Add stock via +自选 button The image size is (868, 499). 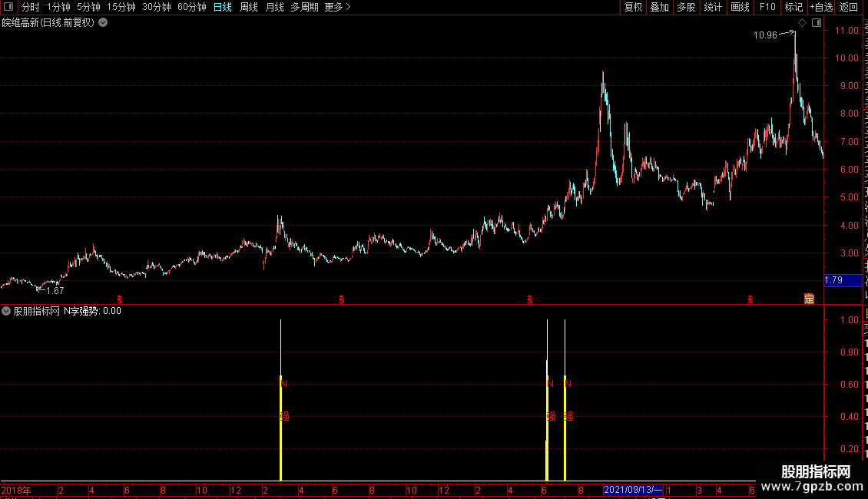tap(821, 7)
